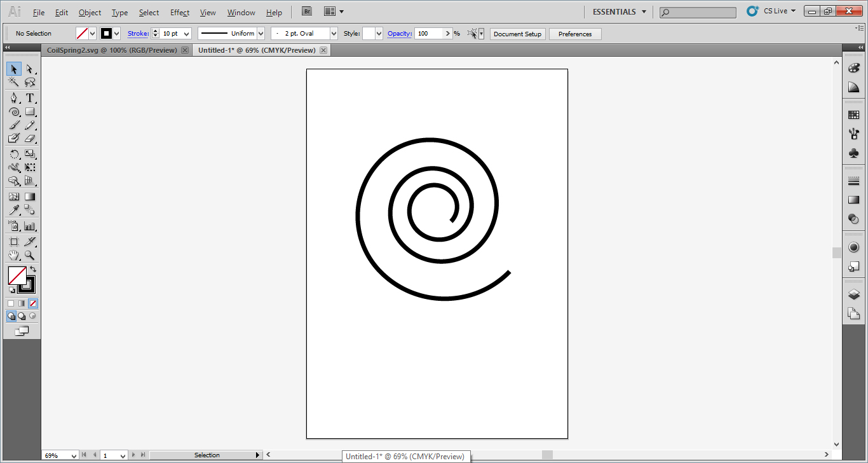Open the Stroke panel link

pos(138,34)
